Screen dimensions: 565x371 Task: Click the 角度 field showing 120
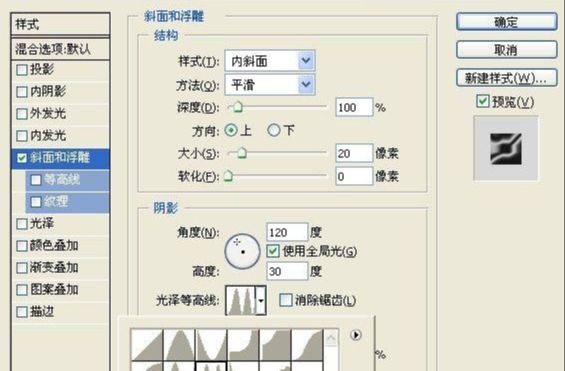click(287, 232)
